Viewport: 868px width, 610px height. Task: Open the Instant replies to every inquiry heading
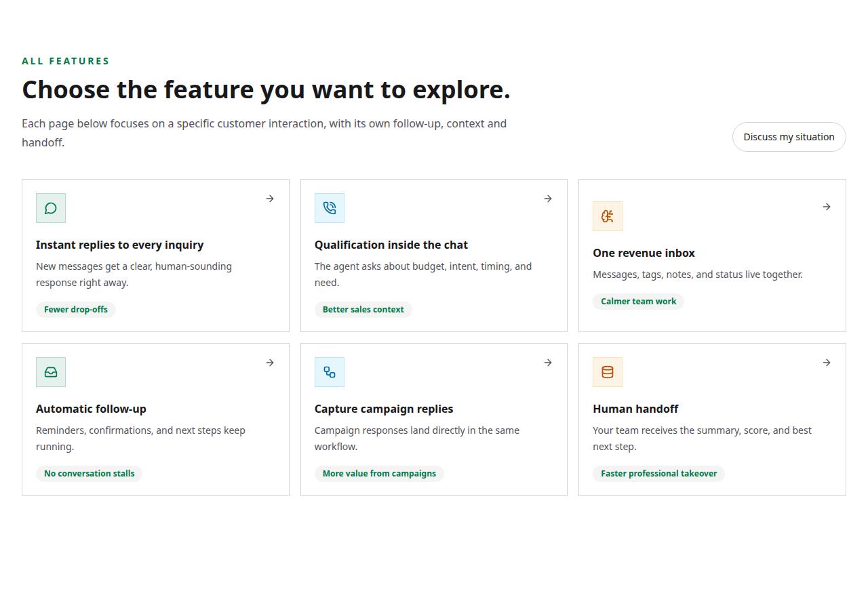click(x=120, y=245)
